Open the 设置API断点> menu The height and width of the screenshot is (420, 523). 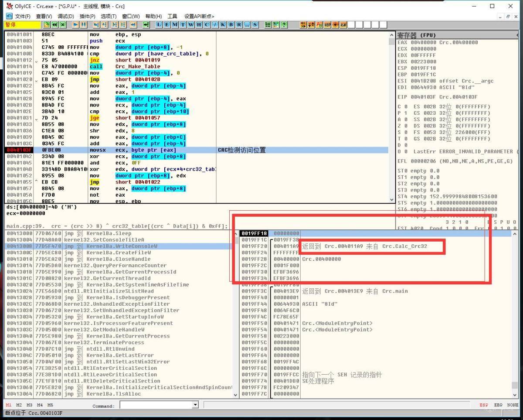tap(199, 16)
